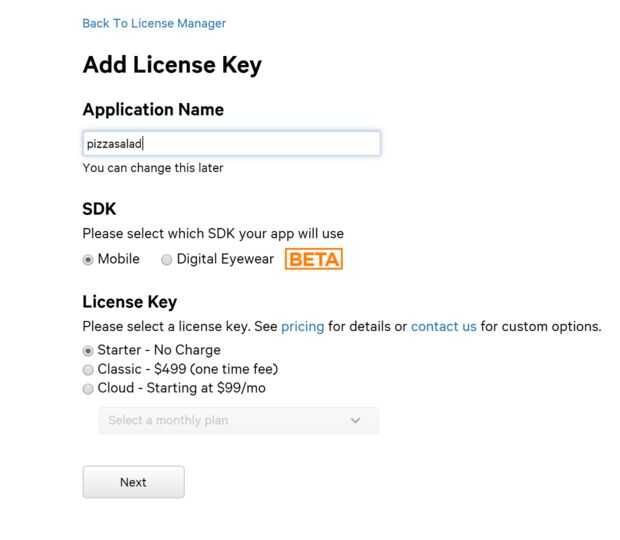Click the Back To License Manager link

[x=154, y=23]
